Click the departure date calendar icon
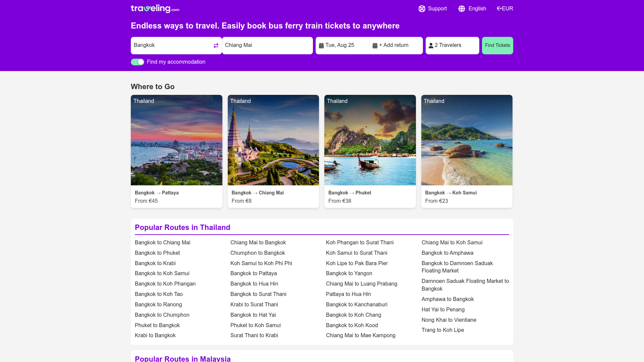The height and width of the screenshot is (362, 644). (321, 46)
